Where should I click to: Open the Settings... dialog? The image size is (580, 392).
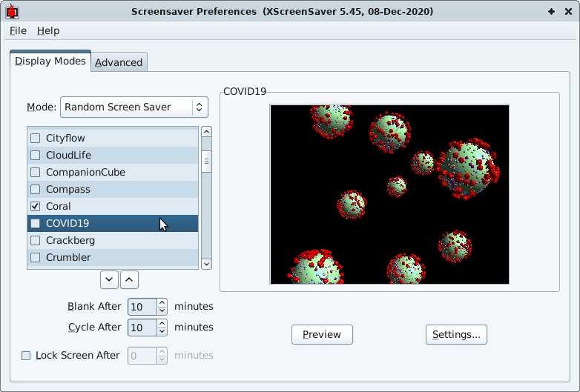click(x=456, y=334)
